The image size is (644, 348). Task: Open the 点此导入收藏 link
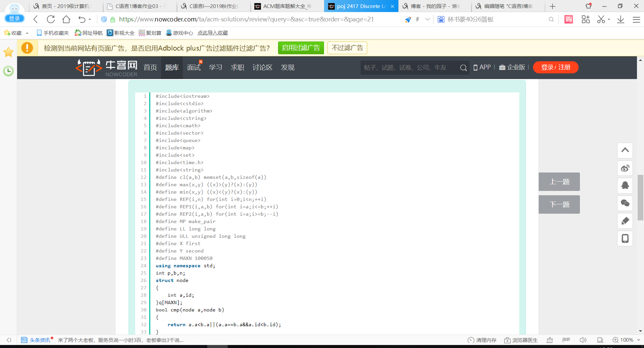213,33
